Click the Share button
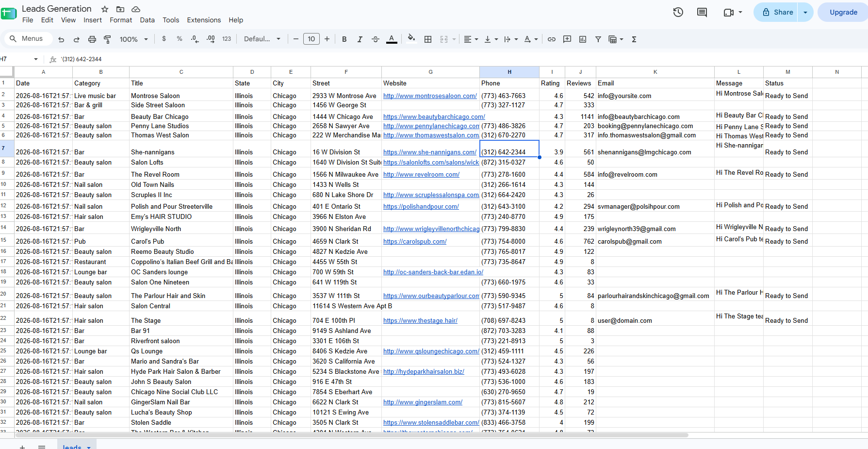 tap(777, 12)
